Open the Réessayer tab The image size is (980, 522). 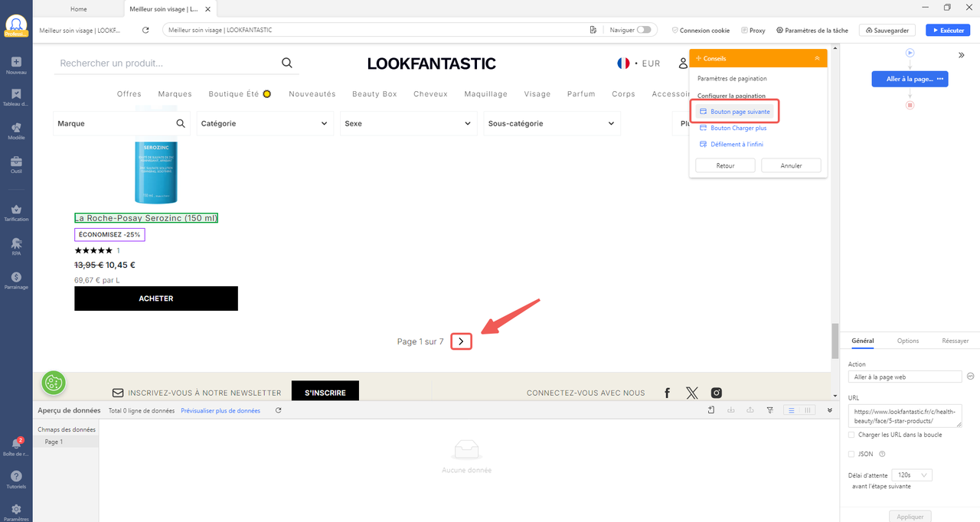tap(955, 341)
